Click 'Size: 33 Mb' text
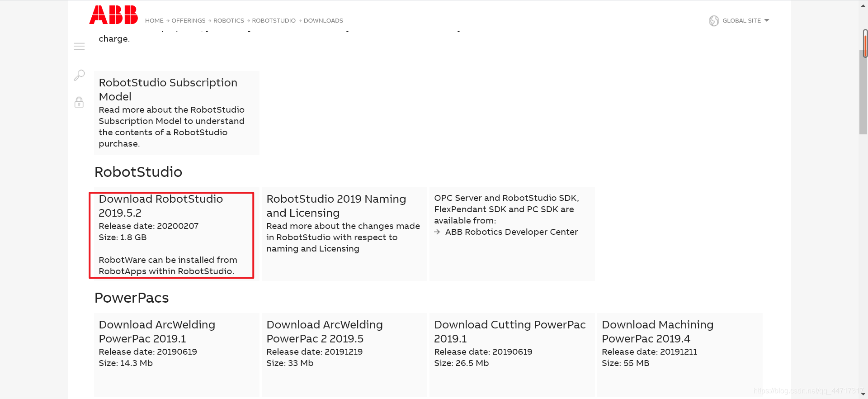Screen dimensions: 868x399 point(290,363)
